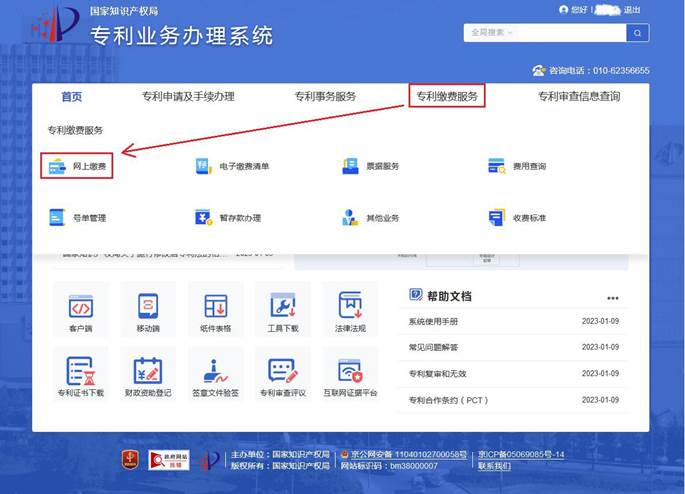This screenshot has height=494, width=685.
Task: Select the 专利事务服务 menu tab
Action: [325, 97]
